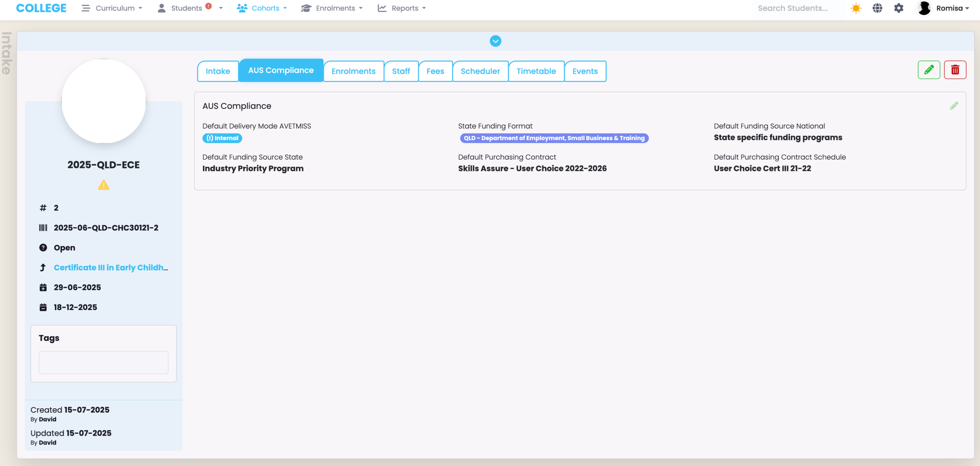Click the yellow warning triangle icon
980x466 pixels.
pos(103,185)
